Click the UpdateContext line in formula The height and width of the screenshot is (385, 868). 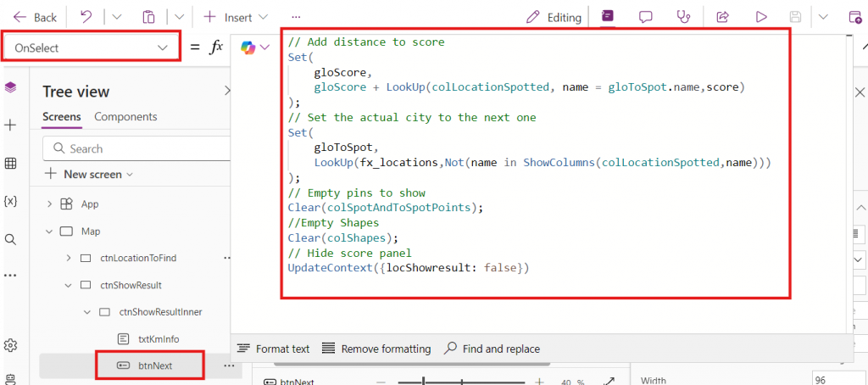[409, 268]
